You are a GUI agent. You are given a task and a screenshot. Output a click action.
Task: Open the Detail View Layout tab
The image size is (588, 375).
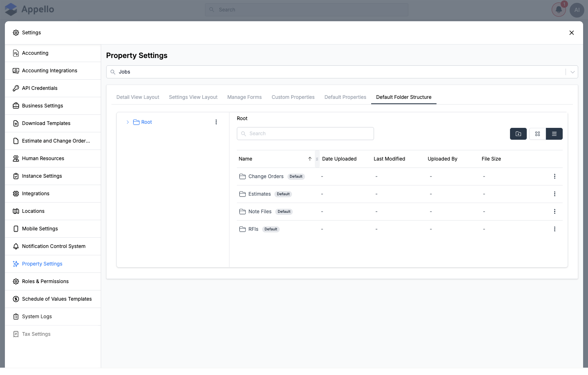click(x=138, y=97)
